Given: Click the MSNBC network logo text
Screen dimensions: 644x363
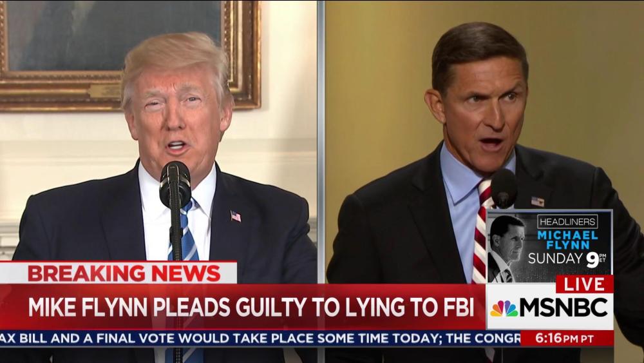Looking at the screenshot, I should click(563, 308).
